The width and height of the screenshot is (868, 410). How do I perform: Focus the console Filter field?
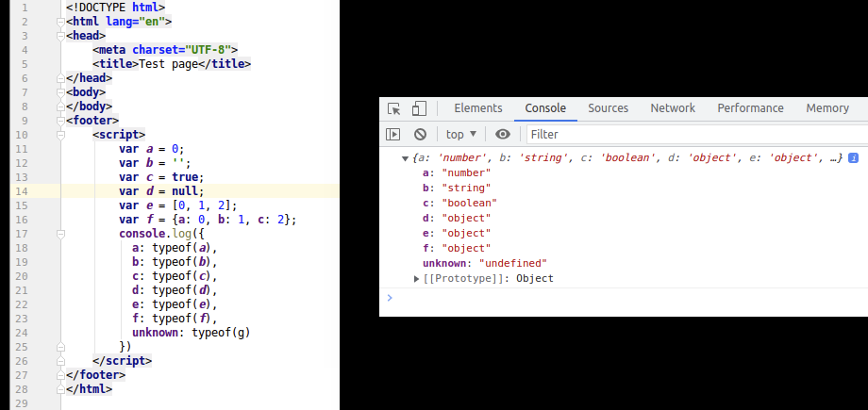click(x=697, y=135)
